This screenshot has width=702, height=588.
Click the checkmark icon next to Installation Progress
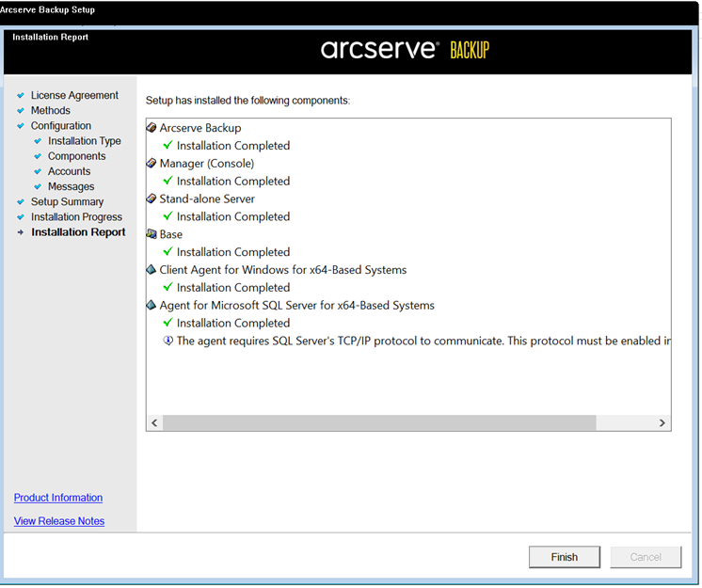click(21, 217)
